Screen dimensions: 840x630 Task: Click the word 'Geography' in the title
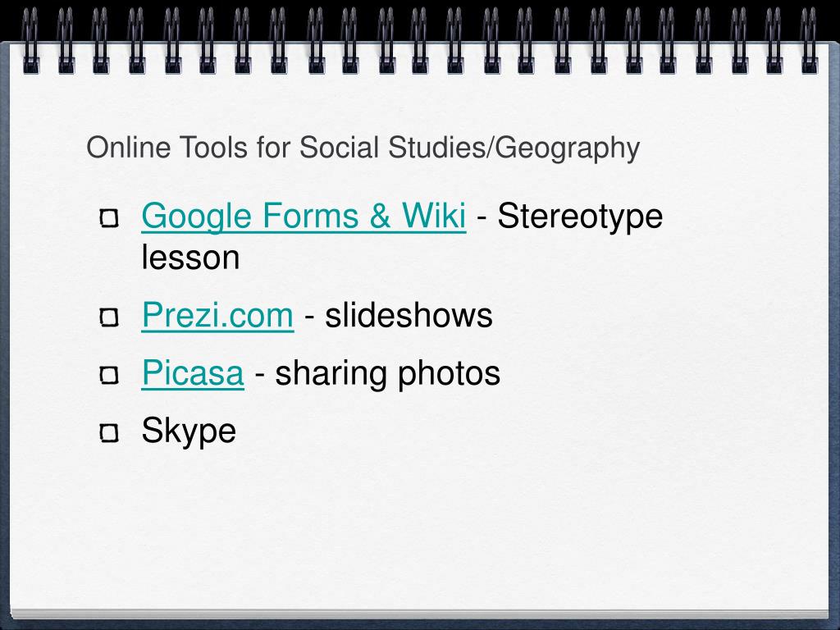pos(568,148)
